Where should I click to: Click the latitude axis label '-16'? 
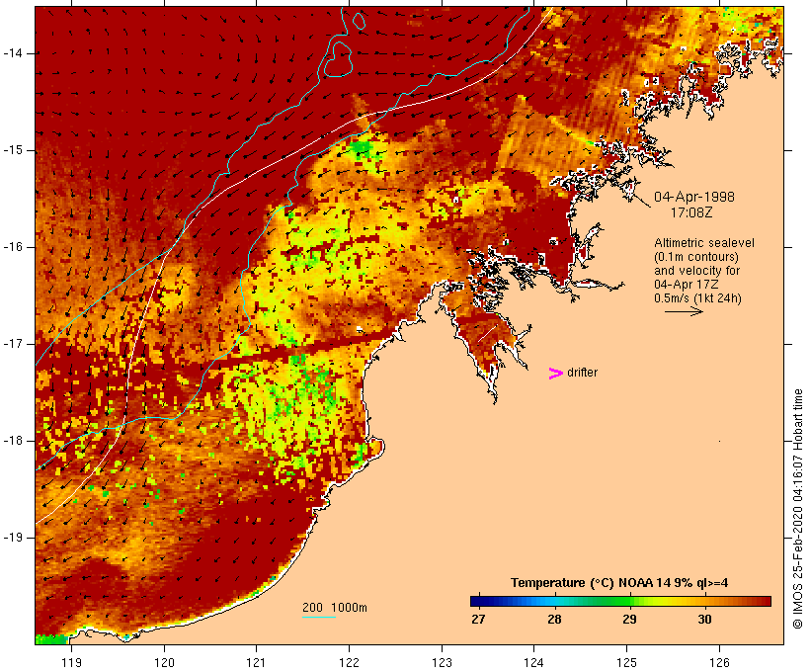[13, 247]
